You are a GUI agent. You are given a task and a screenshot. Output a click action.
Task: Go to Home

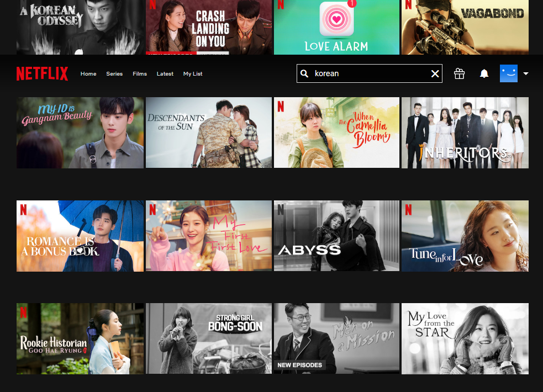[88, 73]
